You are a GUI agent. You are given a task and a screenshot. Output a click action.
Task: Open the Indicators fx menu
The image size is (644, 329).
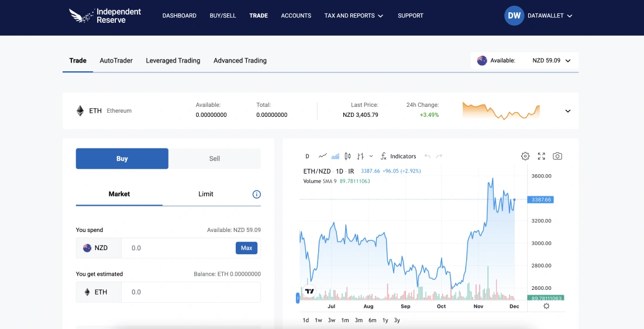pyautogui.click(x=398, y=156)
